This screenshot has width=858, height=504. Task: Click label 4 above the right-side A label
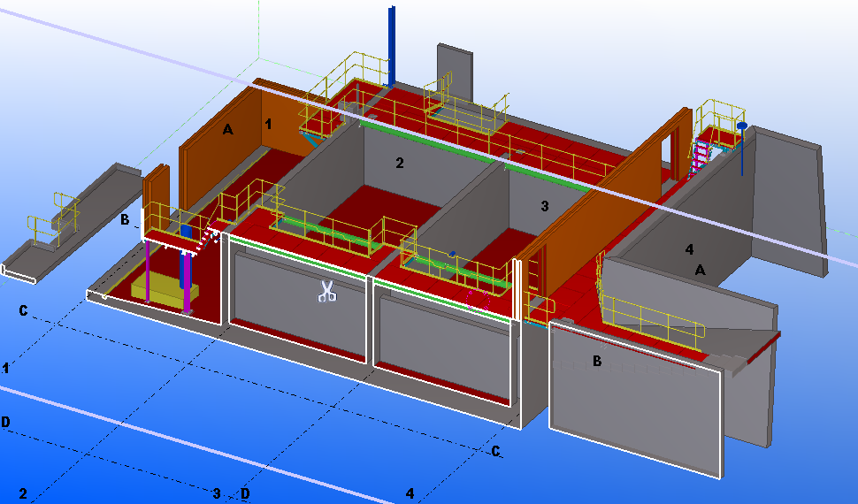coord(689,249)
